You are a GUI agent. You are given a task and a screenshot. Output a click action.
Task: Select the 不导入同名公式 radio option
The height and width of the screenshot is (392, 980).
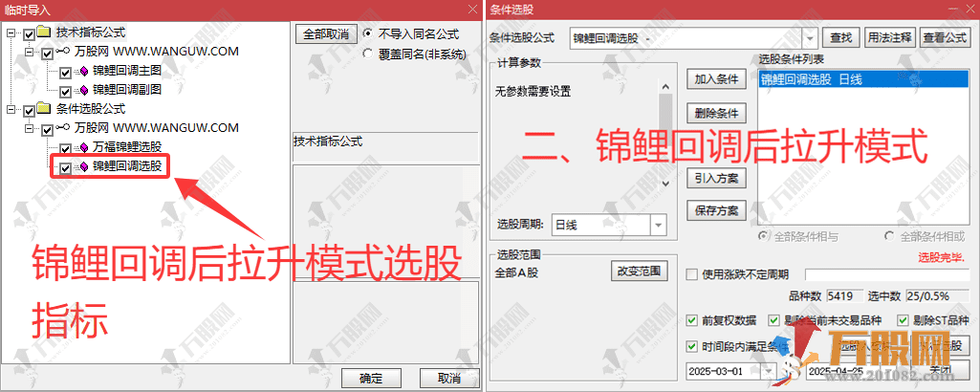(367, 33)
